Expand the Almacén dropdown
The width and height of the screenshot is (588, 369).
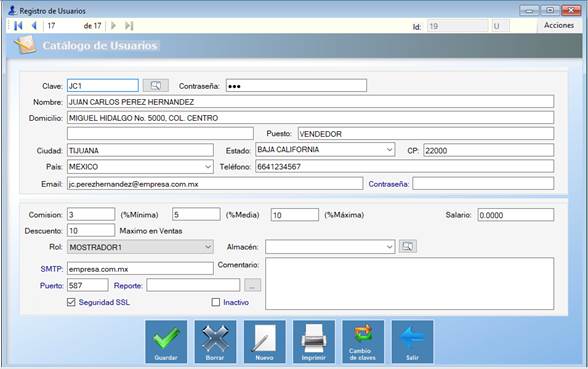tap(389, 247)
